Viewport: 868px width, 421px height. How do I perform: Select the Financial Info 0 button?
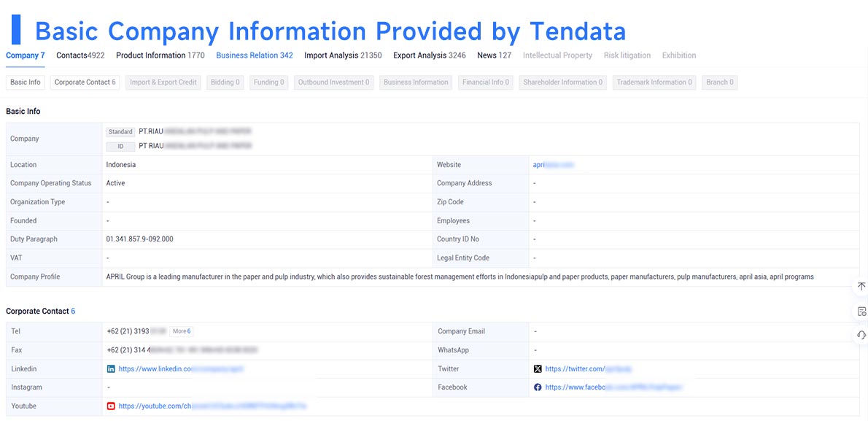point(486,82)
